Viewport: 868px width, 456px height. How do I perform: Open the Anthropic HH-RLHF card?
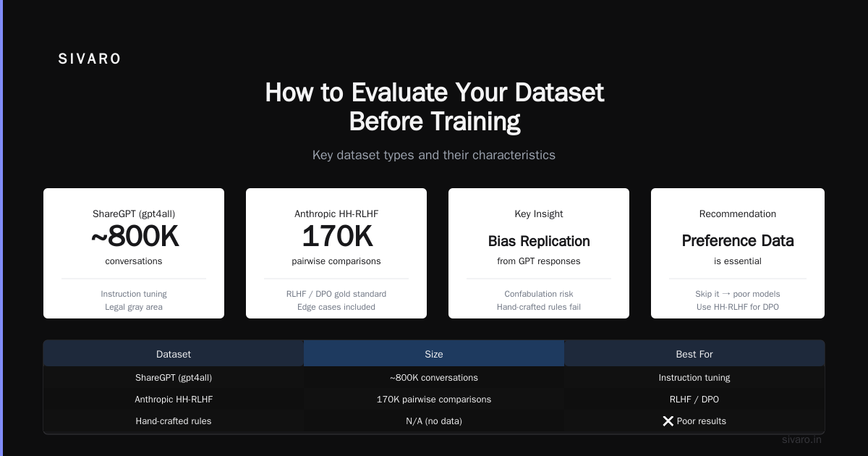pos(336,253)
